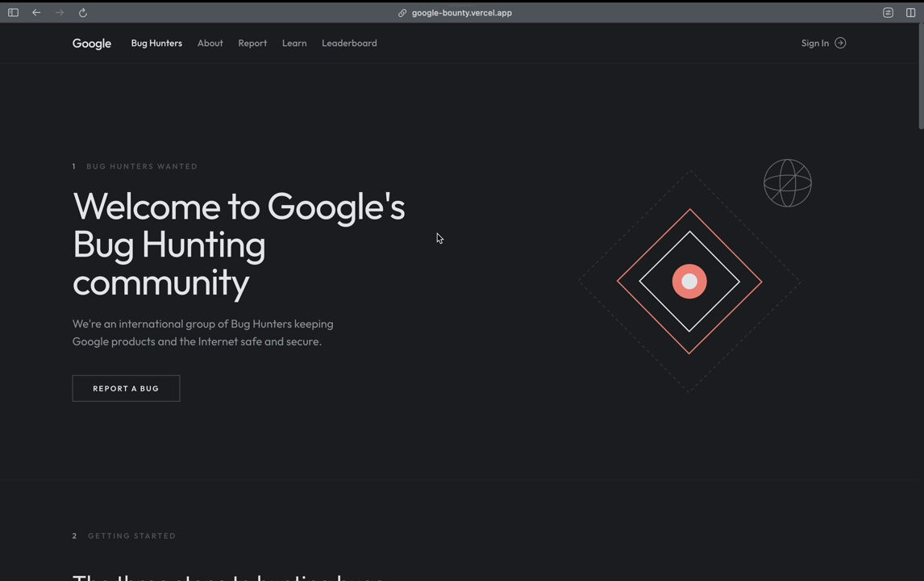
Task: Click the coral target circle in the diamond
Action: [x=689, y=282]
